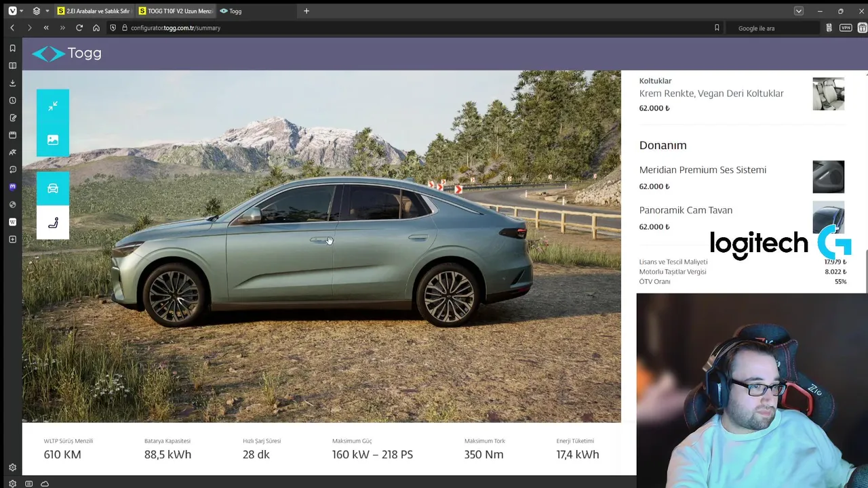Expand the tab bar dropdown button

pos(799,11)
